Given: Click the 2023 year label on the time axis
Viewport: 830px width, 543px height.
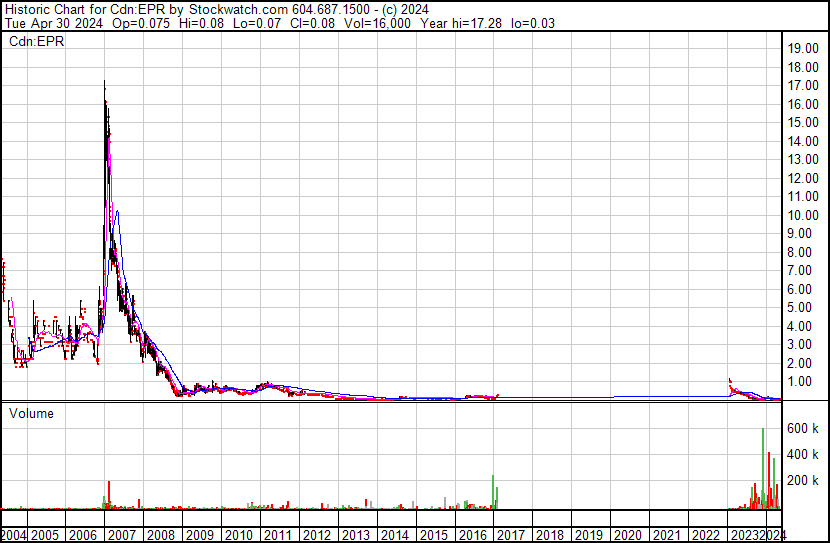Looking at the screenshot, I should click(x=744, y=535).
